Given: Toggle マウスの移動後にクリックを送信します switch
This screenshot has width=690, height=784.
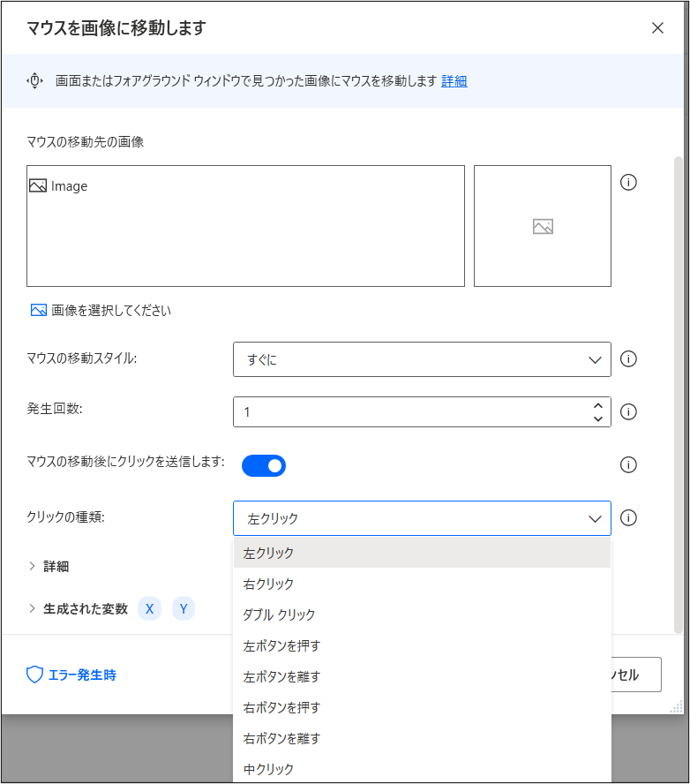Looking at the screenshot, I should (264, 465).
